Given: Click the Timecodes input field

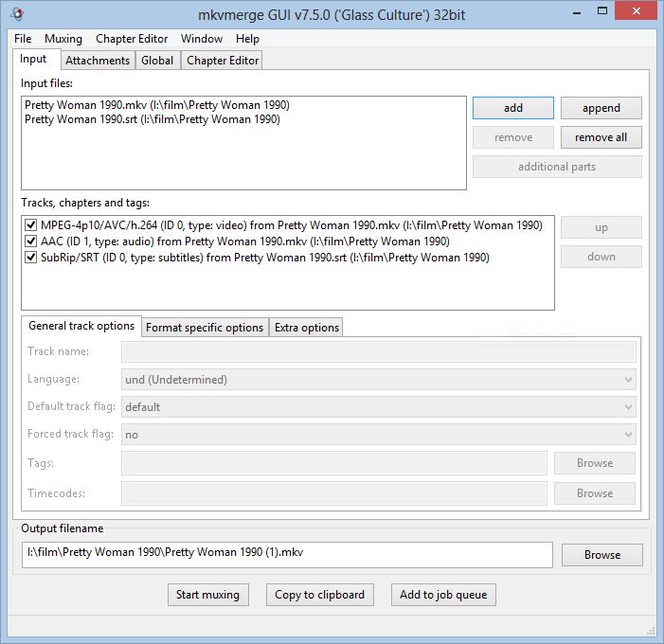Looking at the screenshot, I should point(334,493).
